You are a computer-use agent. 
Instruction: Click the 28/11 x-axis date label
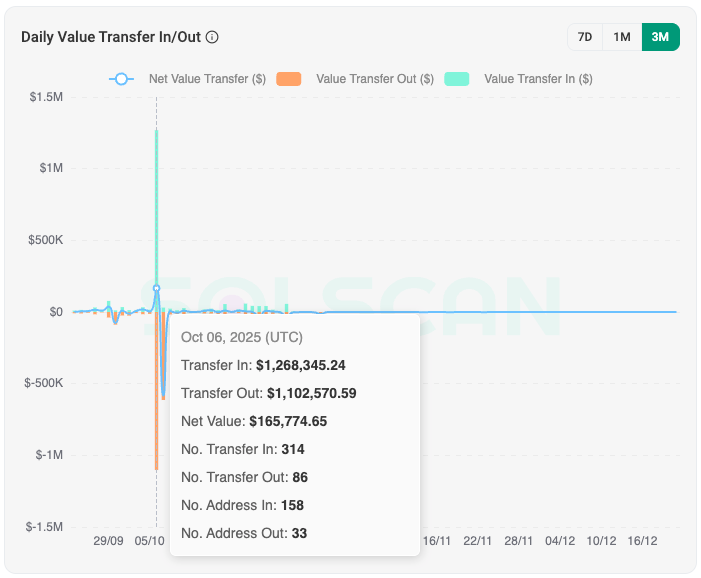(x=518, y=541)
